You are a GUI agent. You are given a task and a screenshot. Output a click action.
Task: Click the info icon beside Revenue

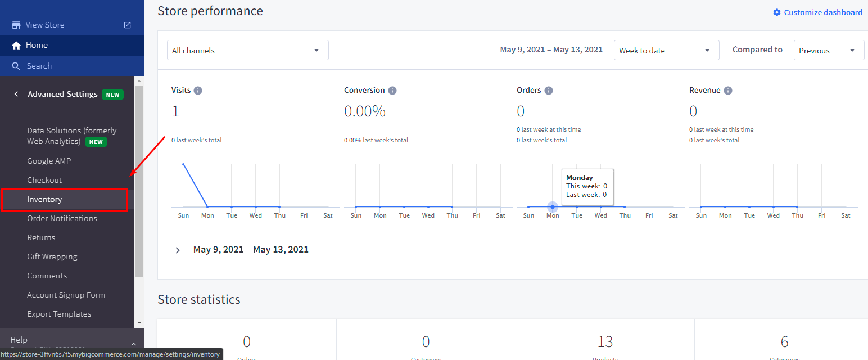tap(728, 91)
